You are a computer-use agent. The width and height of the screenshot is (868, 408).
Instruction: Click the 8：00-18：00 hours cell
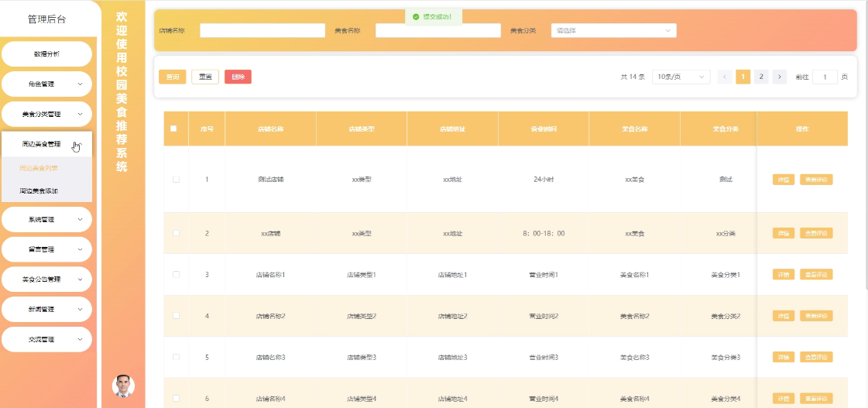pyautogui.click(x=544, y=233)
